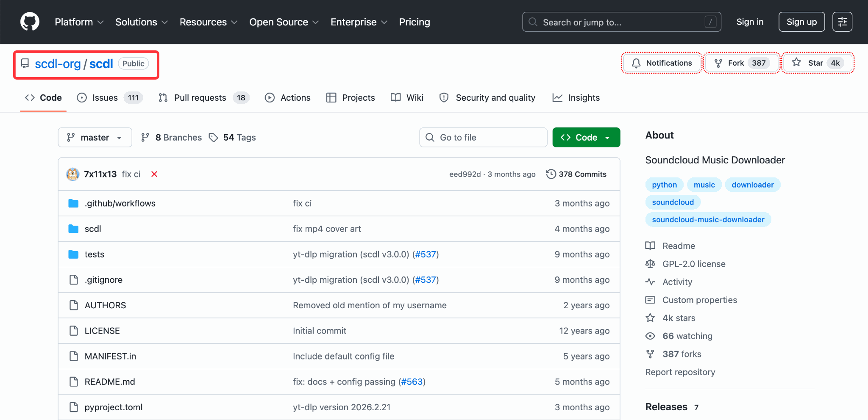Expand the Open Source menu

click(284, 22)
